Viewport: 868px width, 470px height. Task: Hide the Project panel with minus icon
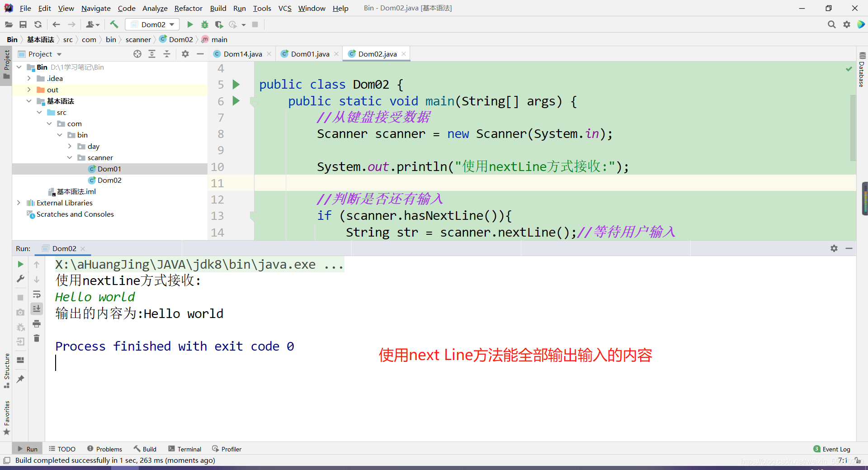click(200, 54)
